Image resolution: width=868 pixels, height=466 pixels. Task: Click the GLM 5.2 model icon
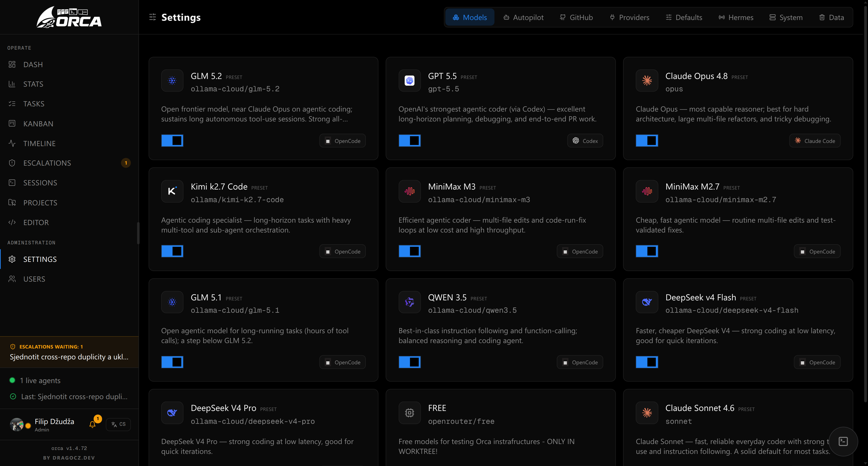[x=172, y=80]
